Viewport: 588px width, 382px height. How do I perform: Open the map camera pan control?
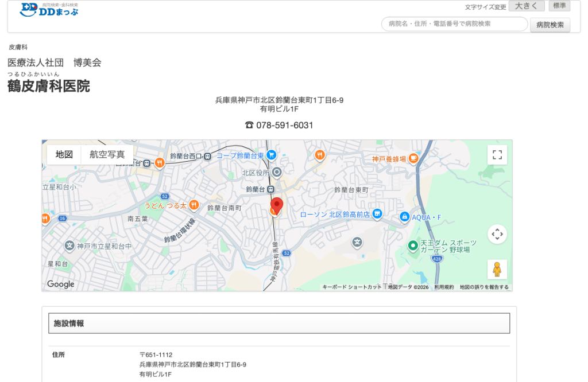[497, 234]
